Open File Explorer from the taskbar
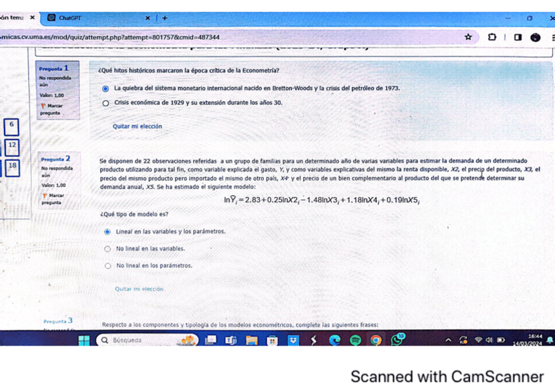This screenshot has width=555, height=392. pos(252,340)
